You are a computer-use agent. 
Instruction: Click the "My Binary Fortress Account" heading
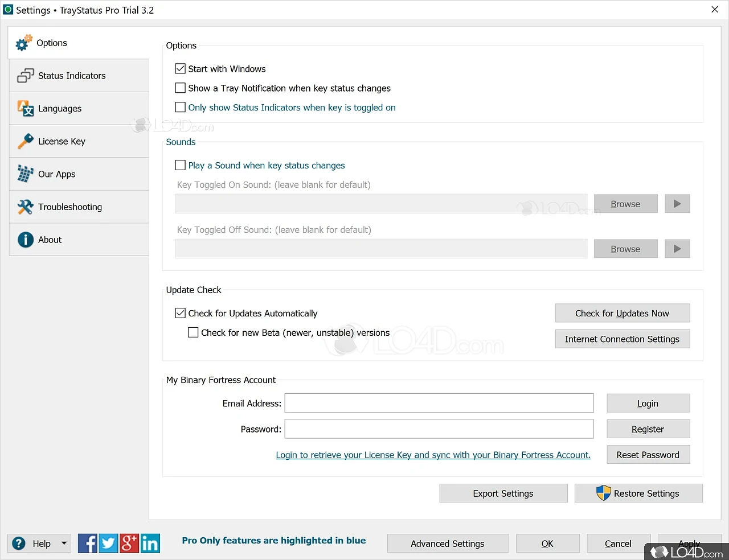(x=221, y=380)
